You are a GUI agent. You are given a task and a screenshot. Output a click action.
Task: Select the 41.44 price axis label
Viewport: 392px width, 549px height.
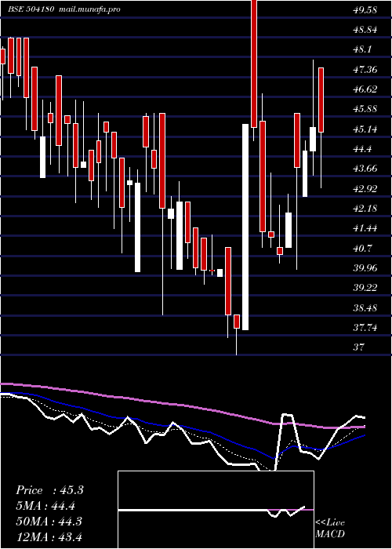[365, 228]
